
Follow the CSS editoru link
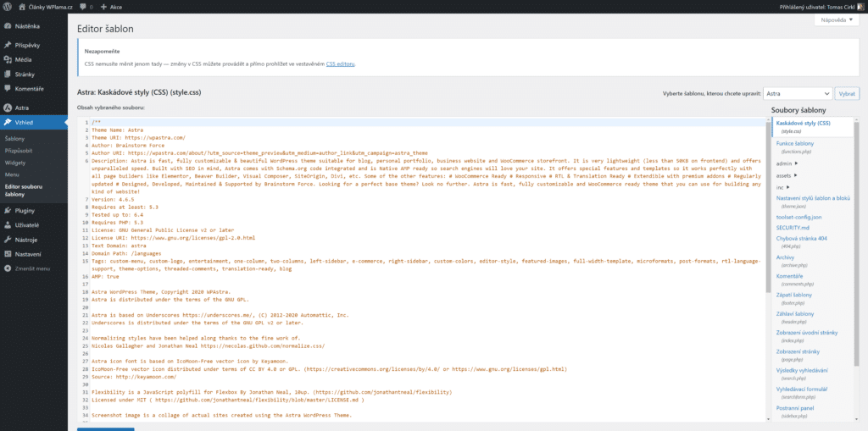[341, 64]
